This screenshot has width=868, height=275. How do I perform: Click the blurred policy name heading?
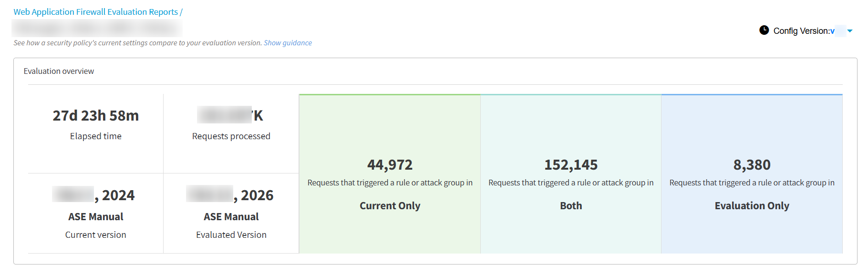click(x=97, y=28)
